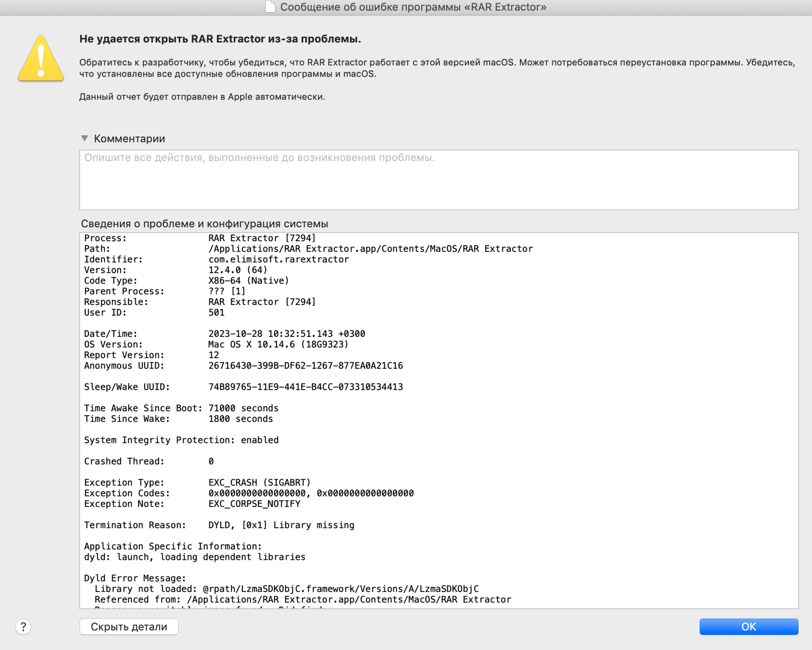812x650 pixels.
Task: Click the Date/Time 2023-10-28 line
Action: [x=225, y=334]
